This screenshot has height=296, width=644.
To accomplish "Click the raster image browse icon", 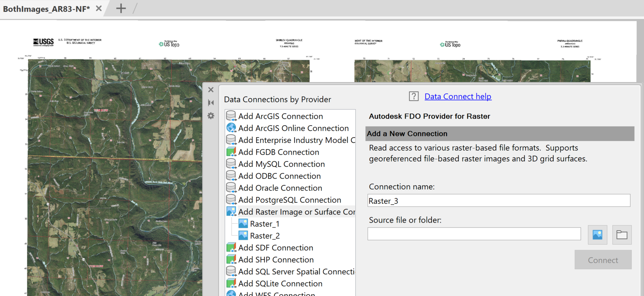I will click(597, 234).
